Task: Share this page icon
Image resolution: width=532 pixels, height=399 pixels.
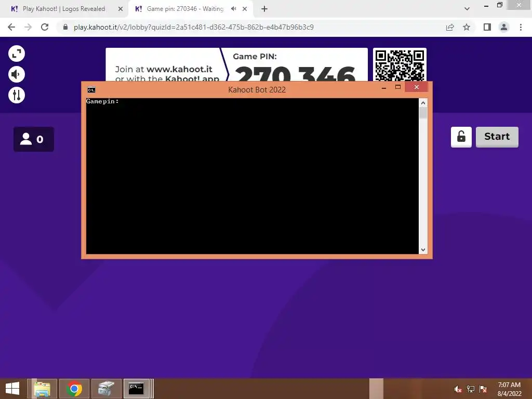Action: click(x=450, y=27)
